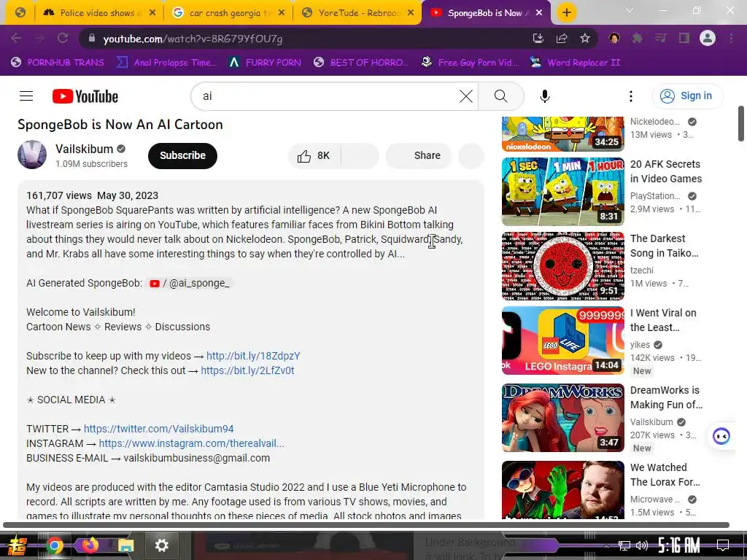Open the Chrome extensions puzzle icon

pyautogui.click(x=637, y=39)
